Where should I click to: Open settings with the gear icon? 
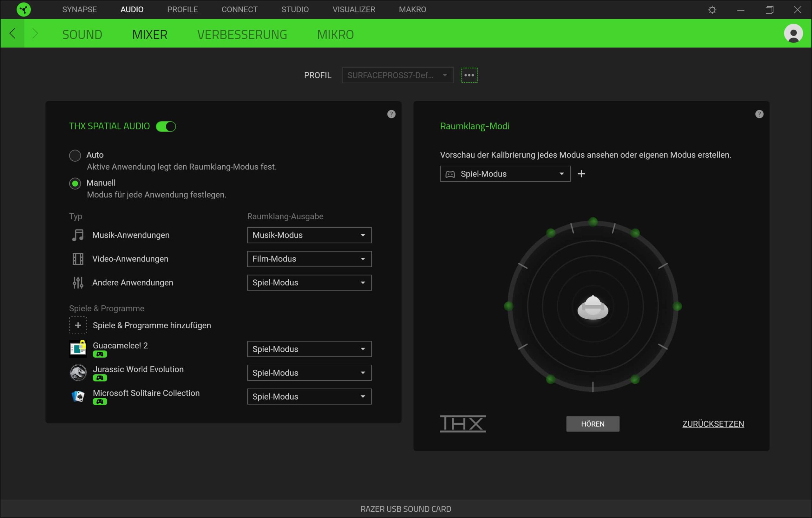pyautogui.click(x=712, y=10)
